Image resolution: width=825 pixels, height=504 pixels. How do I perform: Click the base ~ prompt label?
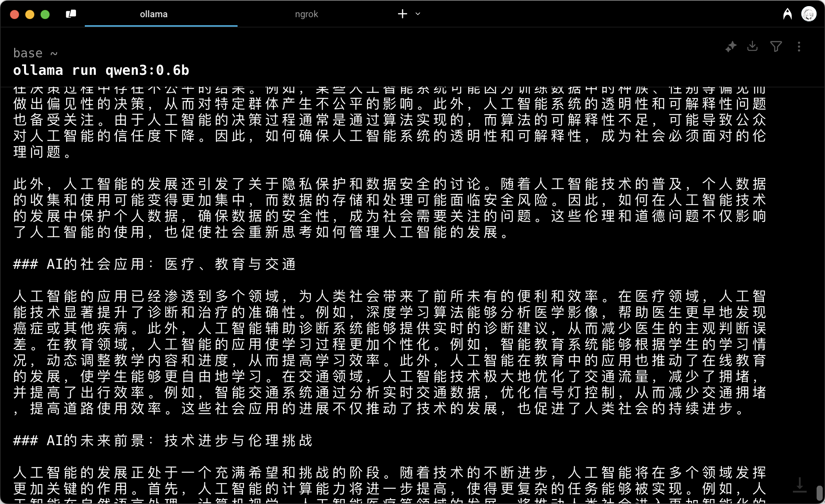pos(35,53)
